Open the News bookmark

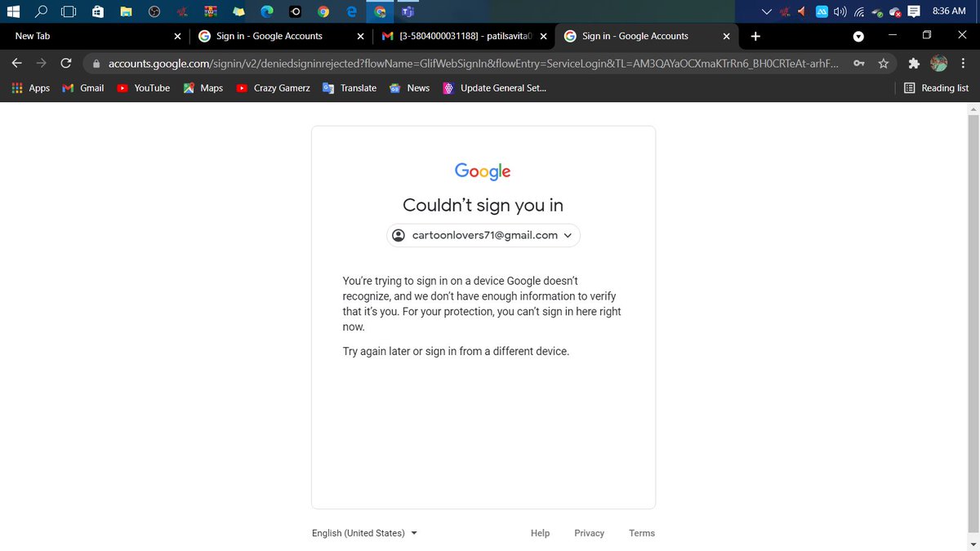coord(409,87)
